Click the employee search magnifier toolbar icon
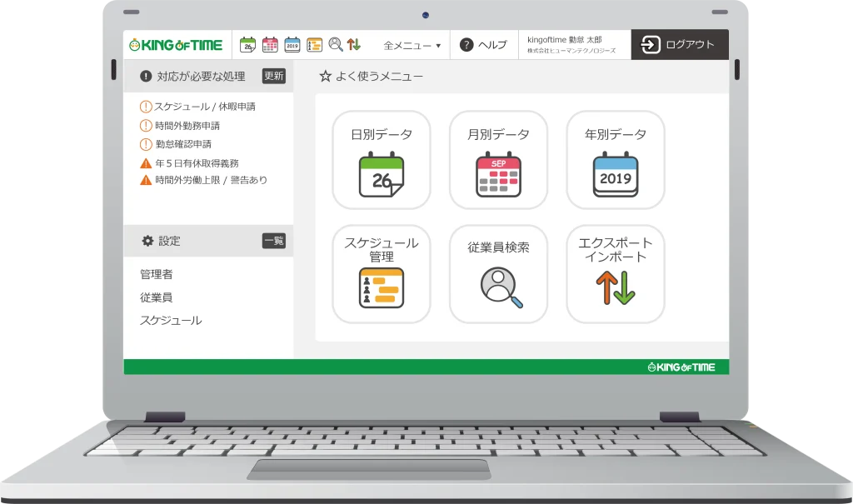 (336, 45)
